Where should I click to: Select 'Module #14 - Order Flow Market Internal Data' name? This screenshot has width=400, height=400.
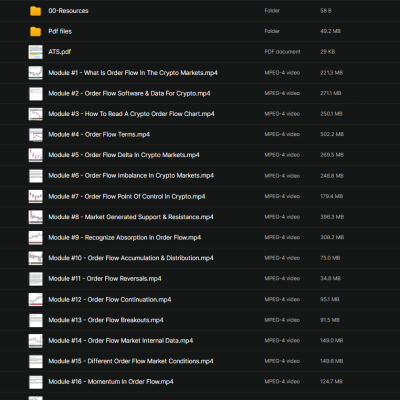click(x=121, y=340)
